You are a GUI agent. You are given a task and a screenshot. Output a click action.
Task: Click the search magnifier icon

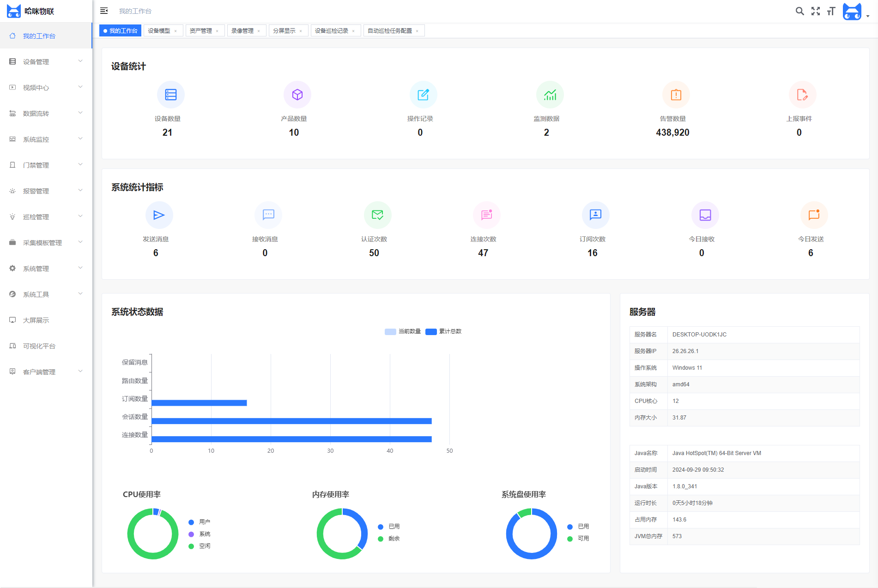(x=799, y=11)
